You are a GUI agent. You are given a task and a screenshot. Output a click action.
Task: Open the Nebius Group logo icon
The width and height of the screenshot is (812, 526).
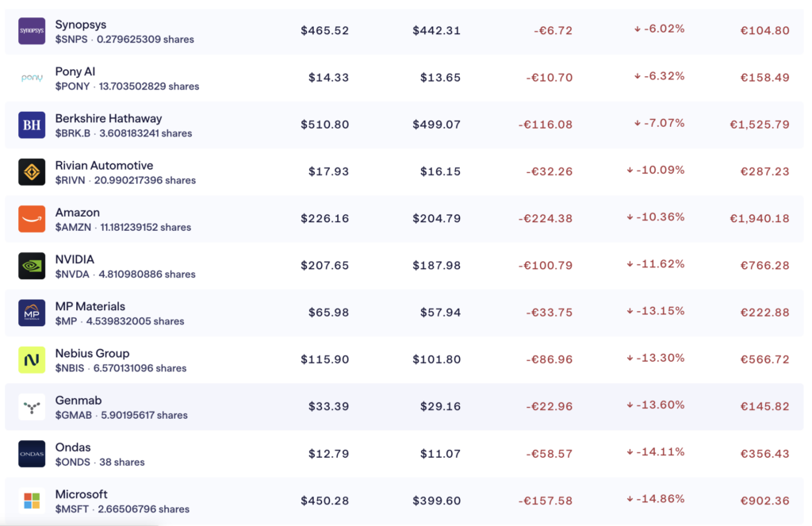32,360
